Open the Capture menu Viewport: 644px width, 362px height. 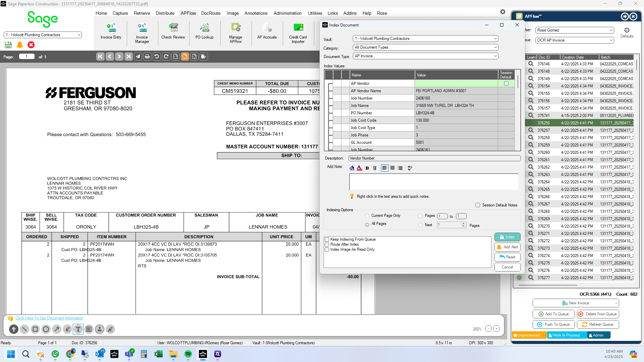[120, 13]
